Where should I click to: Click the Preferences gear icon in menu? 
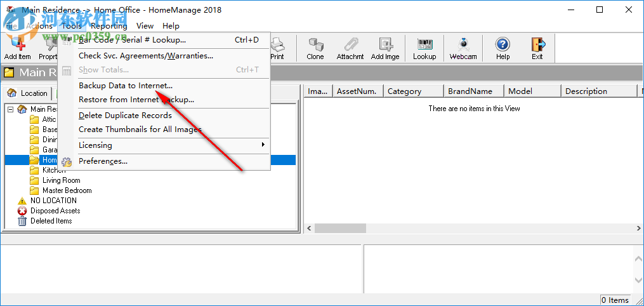coord(66,161)
